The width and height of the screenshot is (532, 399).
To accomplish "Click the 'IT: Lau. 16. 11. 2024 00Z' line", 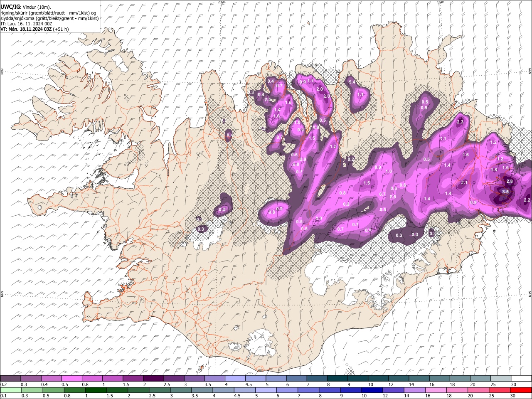I will click(x=26, y=24).
